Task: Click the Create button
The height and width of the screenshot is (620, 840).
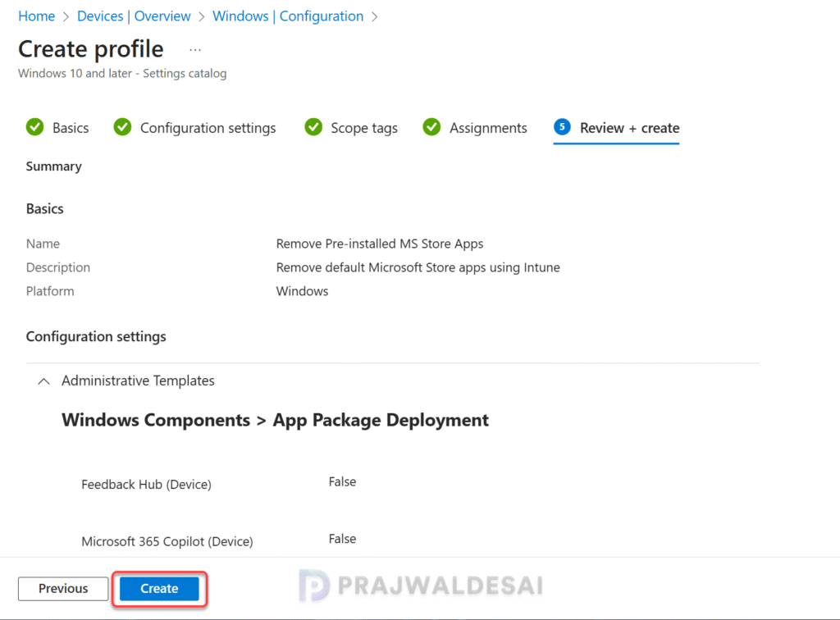Action: pyautogui.click(x=159, y=588)
